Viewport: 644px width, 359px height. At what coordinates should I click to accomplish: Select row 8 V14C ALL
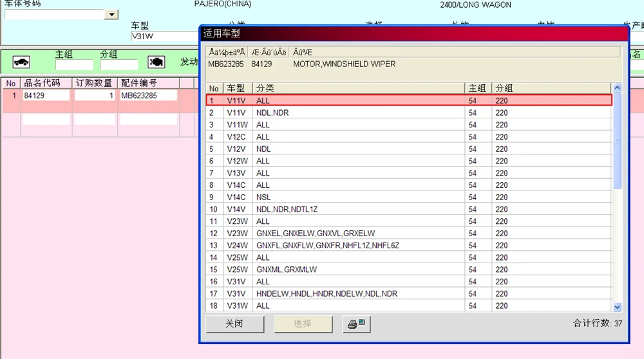409,185
